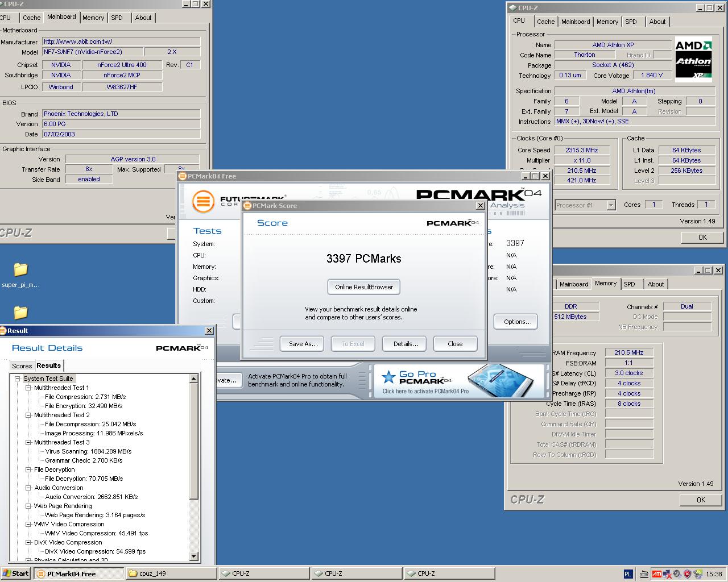Click the nForce2 Ultra 400 chipset field
The width and height of the screenshot is (728, 582).
coord(122,65)
